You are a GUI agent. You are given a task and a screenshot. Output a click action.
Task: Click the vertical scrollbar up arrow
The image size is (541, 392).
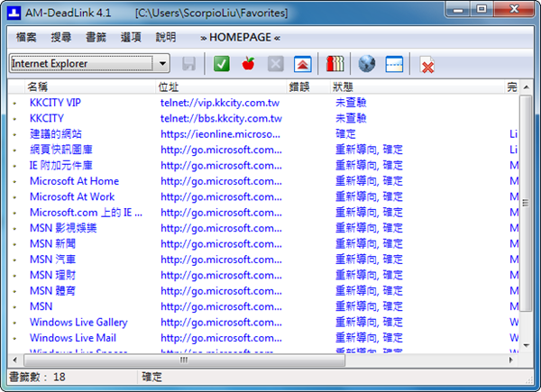[527, 87]
